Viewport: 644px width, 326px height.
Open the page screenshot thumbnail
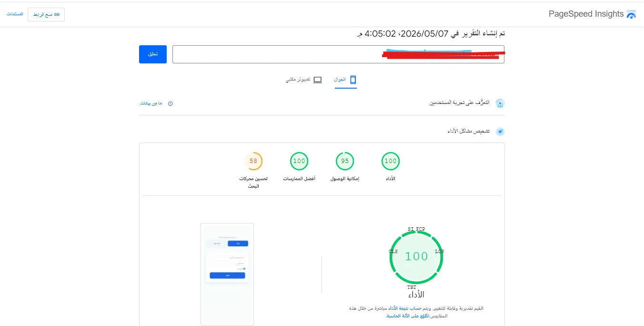(227, 274)
